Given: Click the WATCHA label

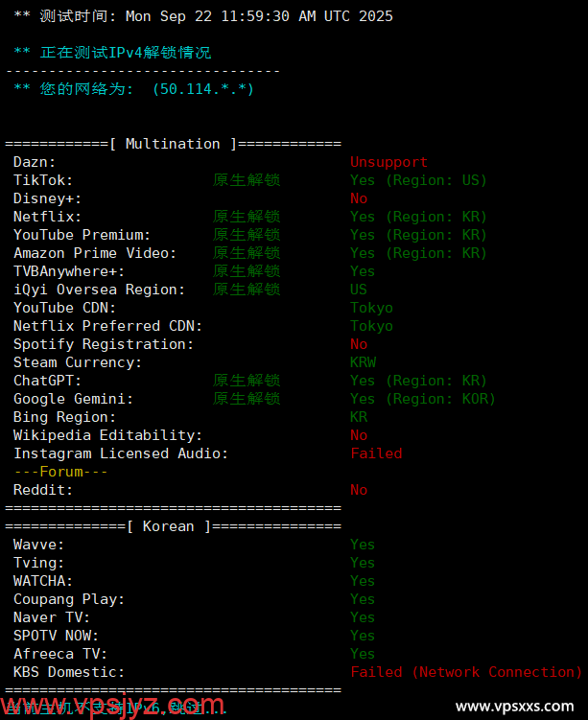Looking at the screenshot, I should tap(43, 581).
